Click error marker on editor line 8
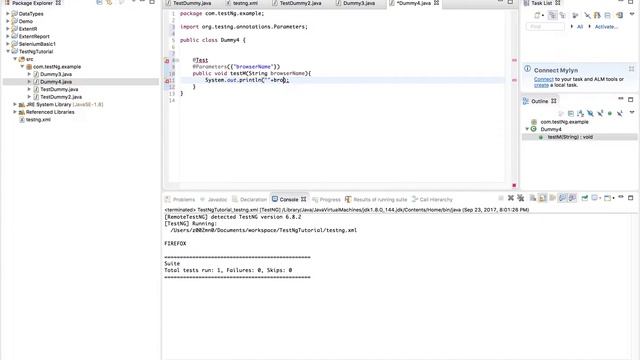This screenshot has width=640, height=360. 167,60
